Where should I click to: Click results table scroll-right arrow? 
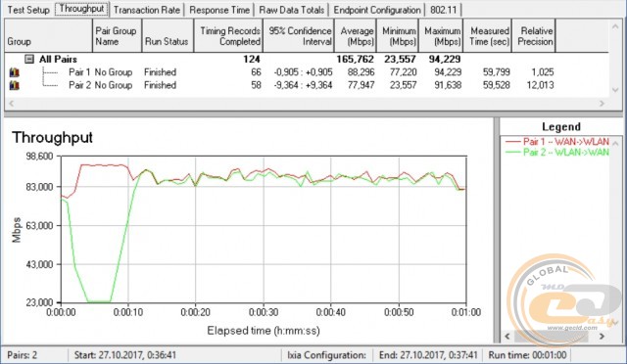[602, 104]
